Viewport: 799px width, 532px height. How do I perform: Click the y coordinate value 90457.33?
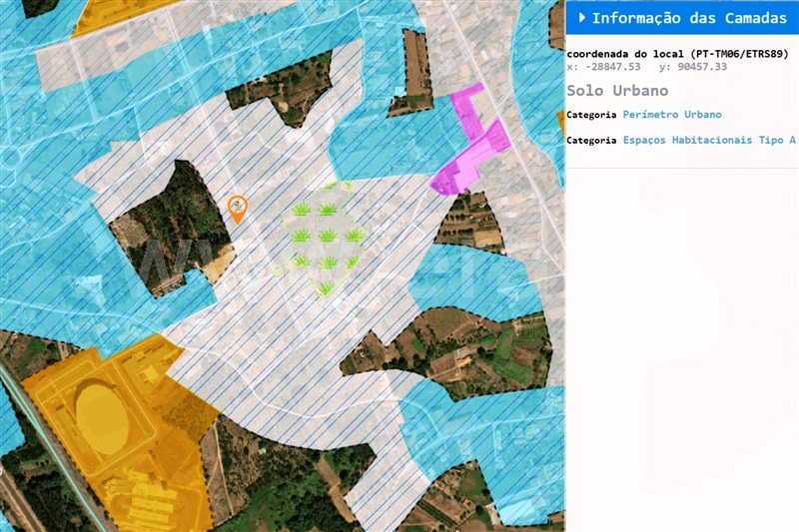[x=702, y=67]
